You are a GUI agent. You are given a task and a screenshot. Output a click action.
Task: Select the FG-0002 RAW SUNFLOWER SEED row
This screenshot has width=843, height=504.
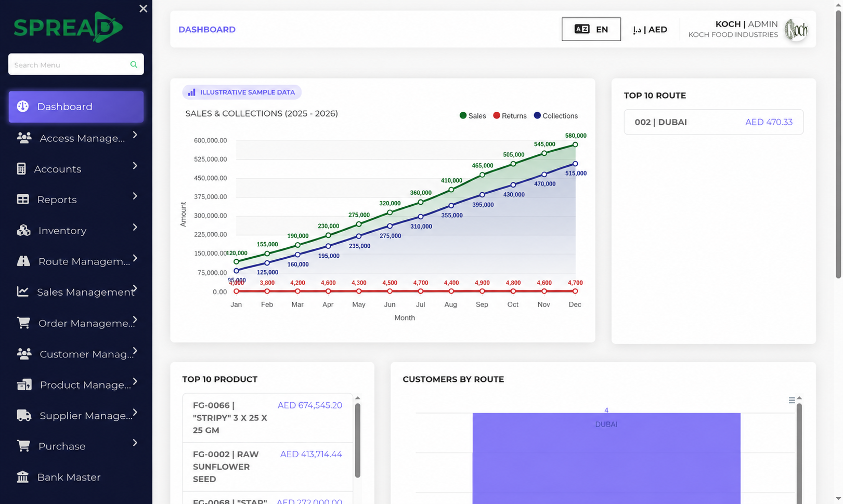pyautogui.click(x=268, y=467)
